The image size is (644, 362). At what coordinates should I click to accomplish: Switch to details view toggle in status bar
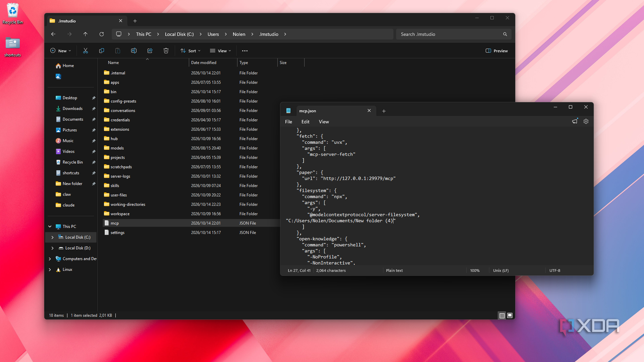tap(502, 315)
